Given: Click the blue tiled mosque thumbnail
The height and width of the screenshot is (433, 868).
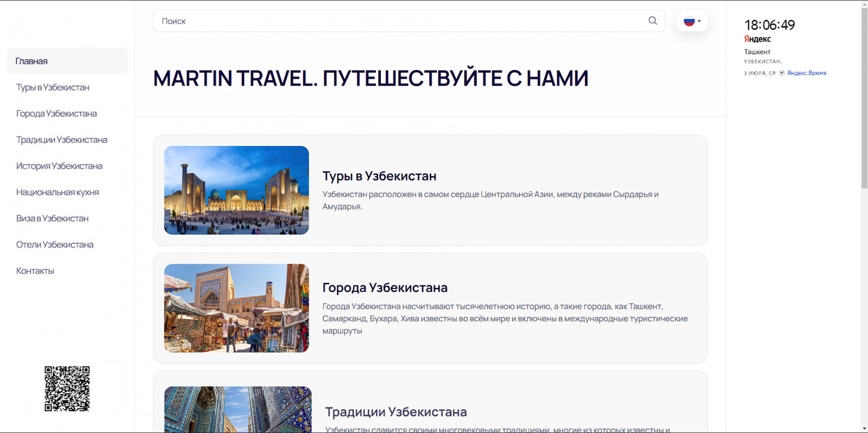Looking at the screenshot, I should pos(238,409).
